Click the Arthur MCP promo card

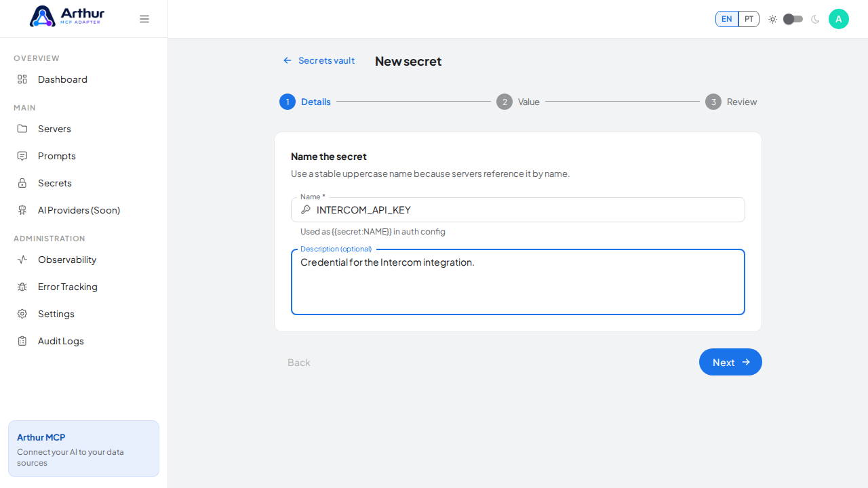pos(84,449)
